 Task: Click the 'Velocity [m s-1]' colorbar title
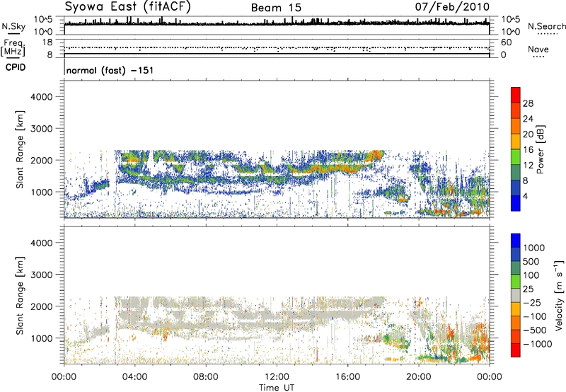click(x=559, y=296)
